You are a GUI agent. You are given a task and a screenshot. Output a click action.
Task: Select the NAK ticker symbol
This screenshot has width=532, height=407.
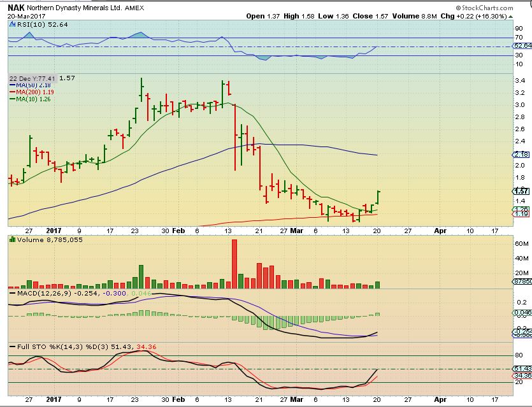17,8
